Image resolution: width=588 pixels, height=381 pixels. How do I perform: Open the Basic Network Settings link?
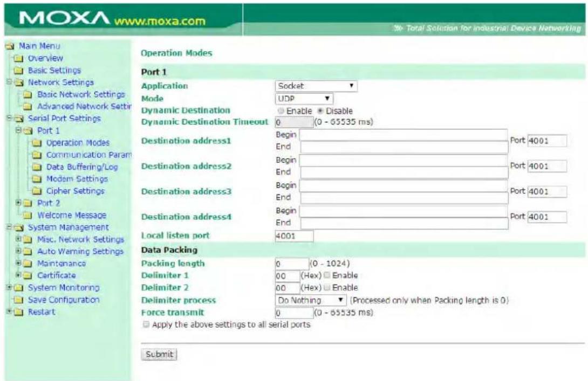tap(81, 94)
